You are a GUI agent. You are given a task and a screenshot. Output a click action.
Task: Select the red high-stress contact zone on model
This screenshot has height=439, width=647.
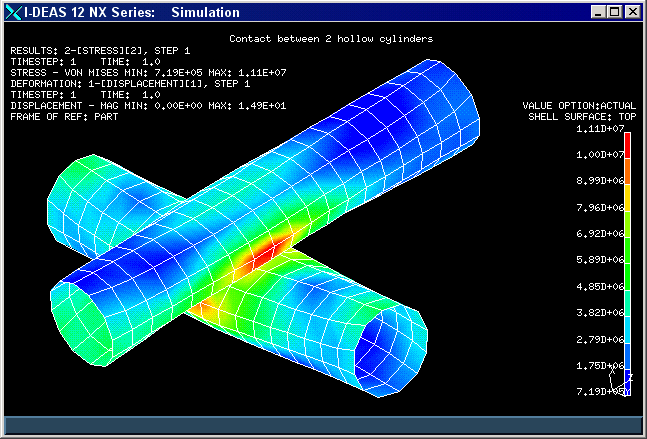pyautogui.click(x=268, y=250)
